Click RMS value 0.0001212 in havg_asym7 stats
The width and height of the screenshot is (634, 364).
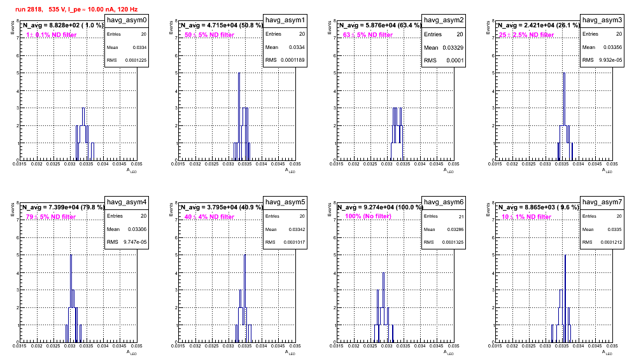(611, 242)
